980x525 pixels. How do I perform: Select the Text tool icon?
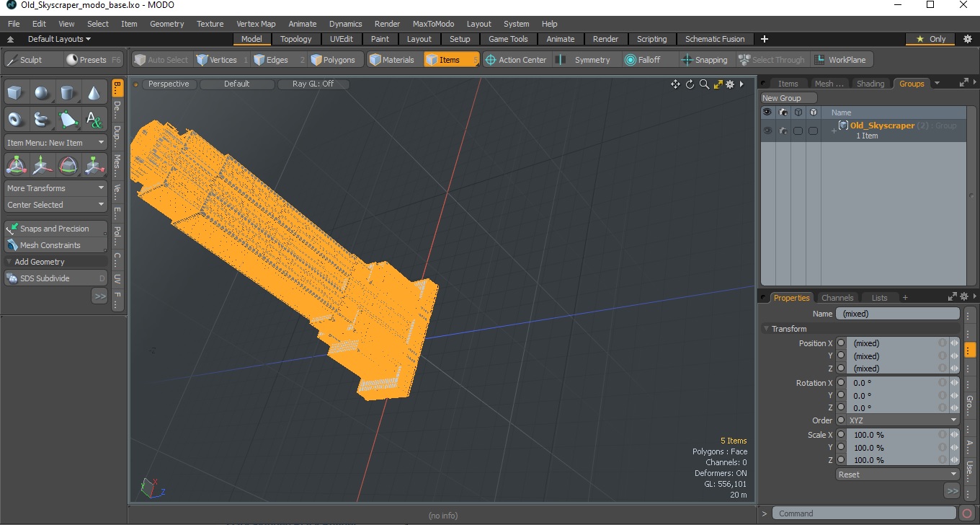94,119
